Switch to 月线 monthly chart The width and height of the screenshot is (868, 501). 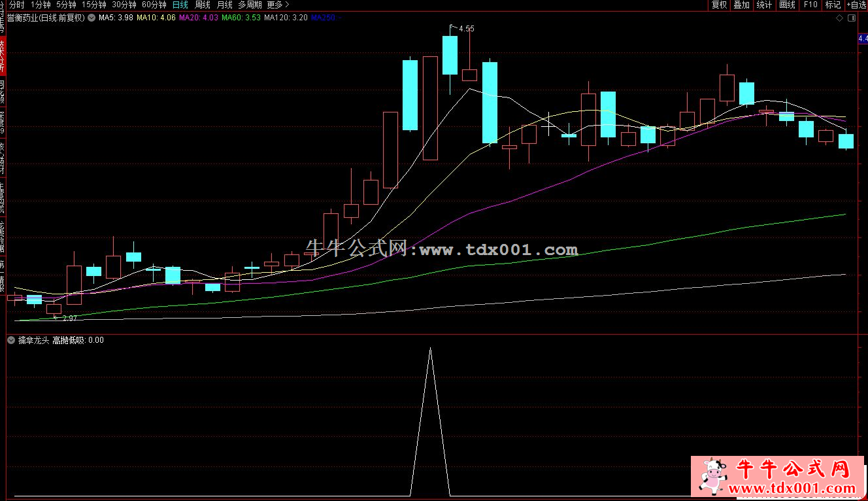224,5
